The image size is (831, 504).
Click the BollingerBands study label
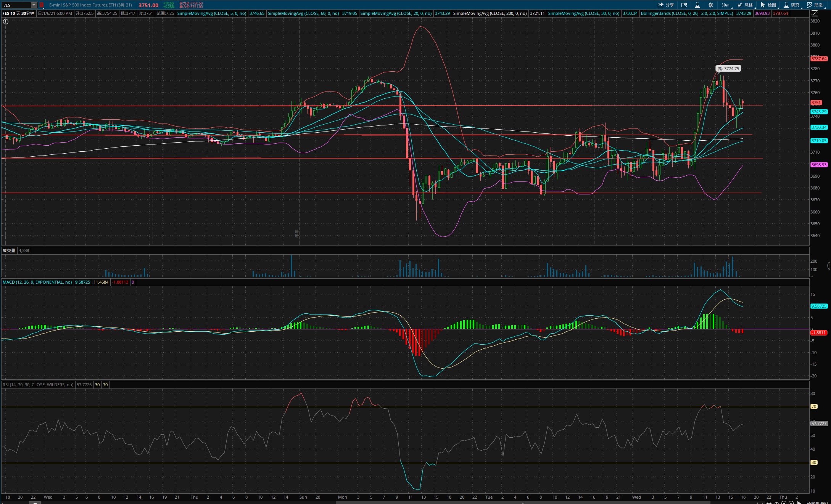click(687, 13)
